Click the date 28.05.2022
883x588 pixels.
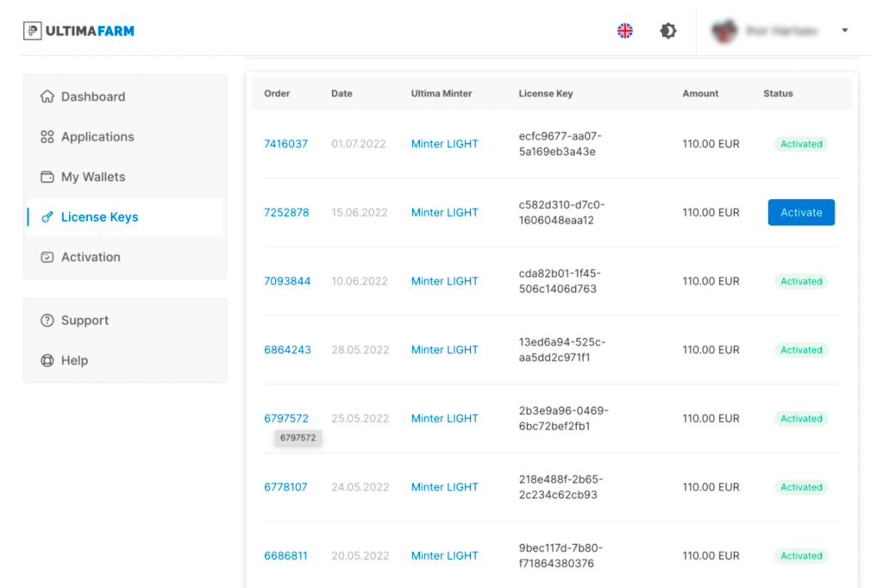tap(360, 350)
